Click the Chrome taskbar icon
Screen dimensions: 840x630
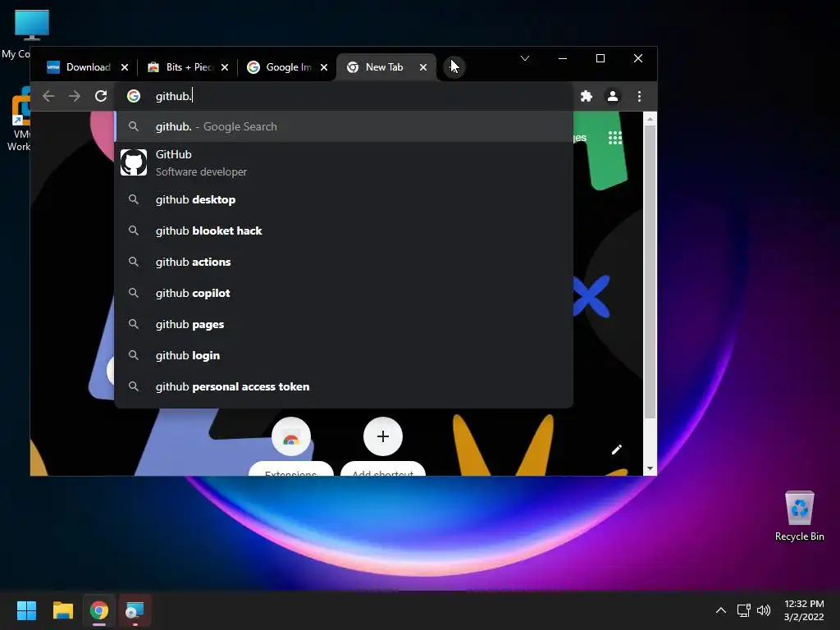point(99,610)
